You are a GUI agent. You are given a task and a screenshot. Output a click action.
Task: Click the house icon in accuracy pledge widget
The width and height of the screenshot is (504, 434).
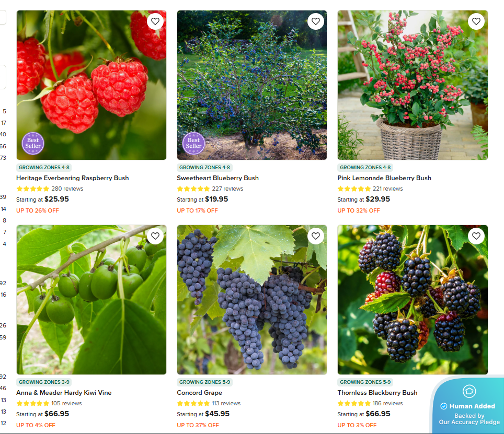(469, 391)
